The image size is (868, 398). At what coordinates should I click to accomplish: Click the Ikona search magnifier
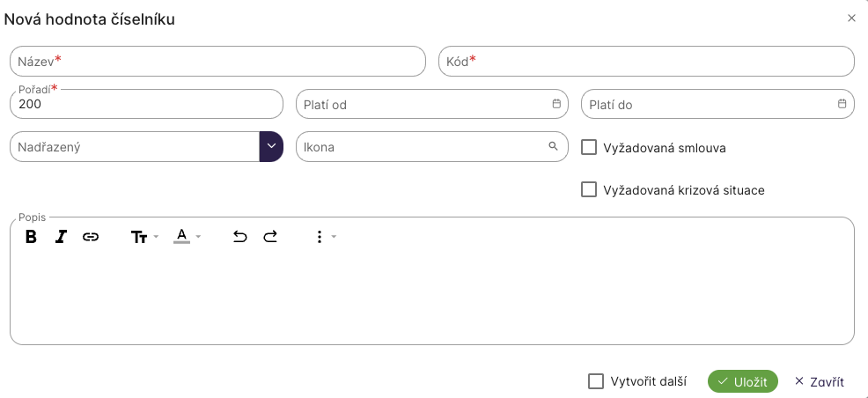(x=554, y=146)
